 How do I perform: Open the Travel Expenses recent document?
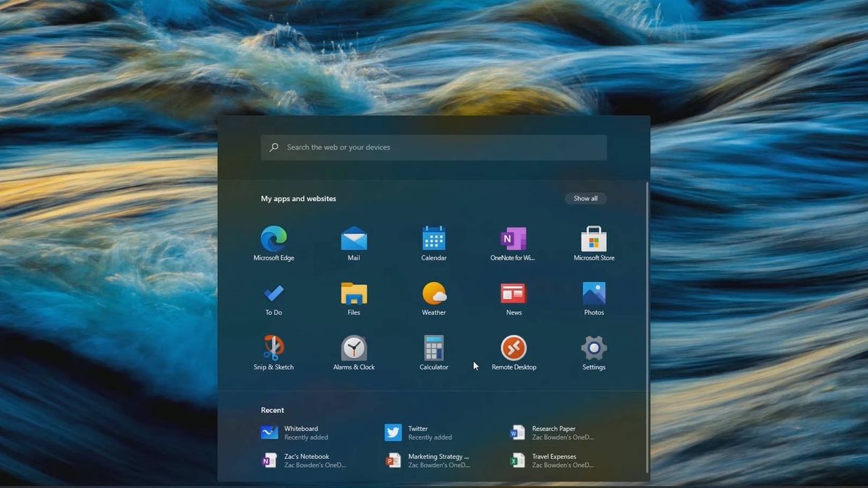tap(553, 461)
